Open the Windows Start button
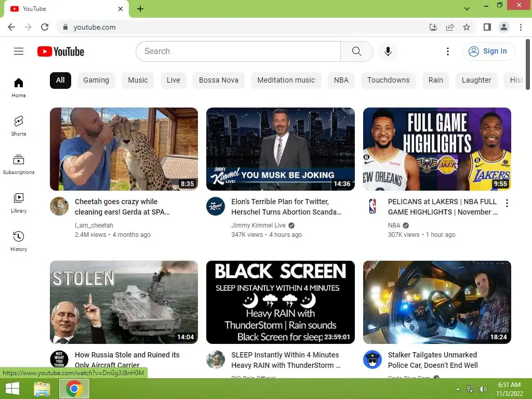 [x=12, y=389]
